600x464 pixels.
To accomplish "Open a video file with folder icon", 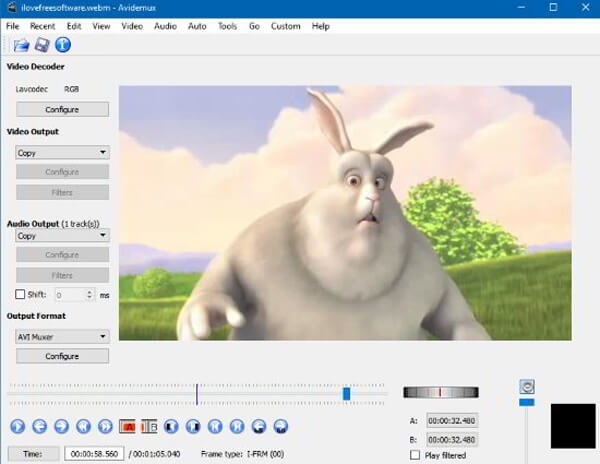I will point(21,45).
